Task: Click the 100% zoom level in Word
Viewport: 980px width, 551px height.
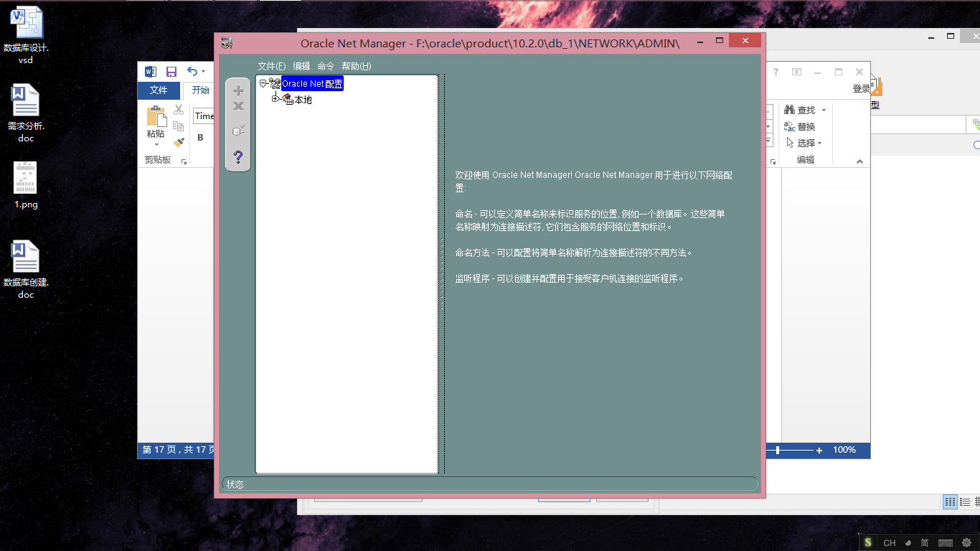Action: pyautogui.click(x=844, y=450)
